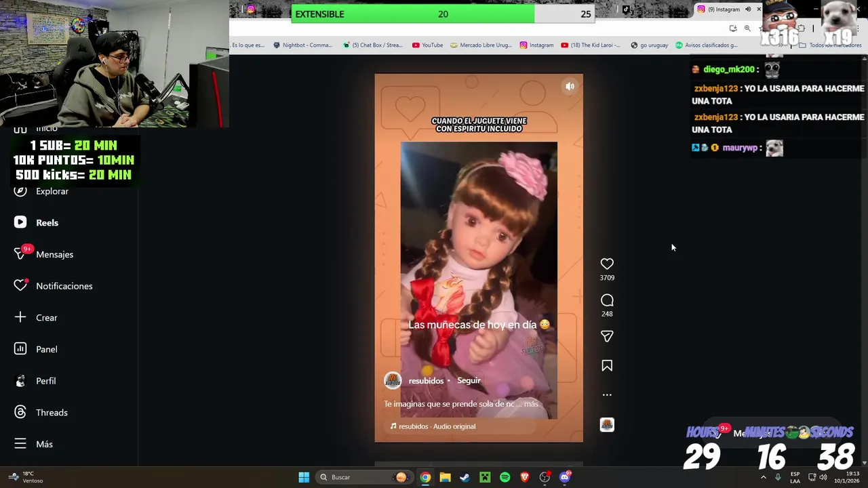868x488 pixels.
Task: Open Notificaciones in the sidebar
Action: (x=64, y=286)
